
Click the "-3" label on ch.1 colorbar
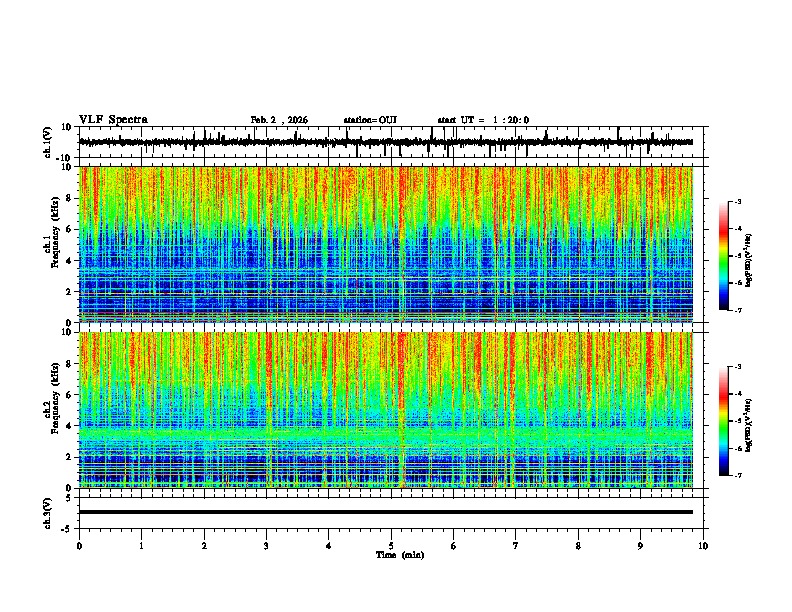[738, 201]
